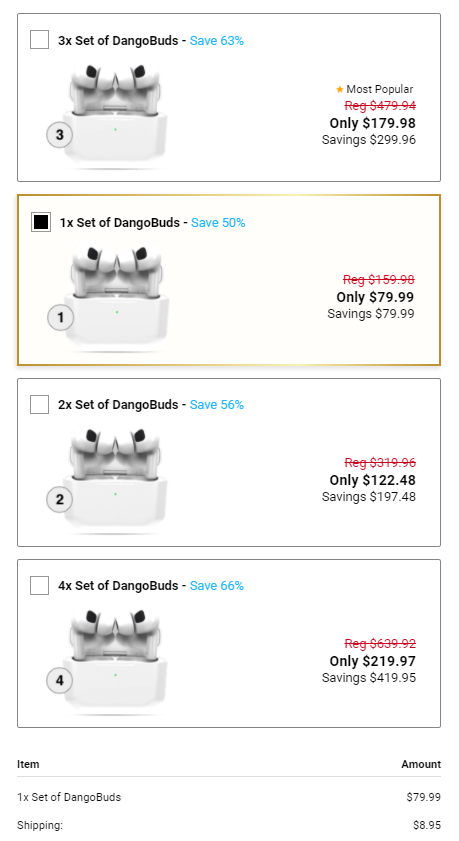Choose the Only $179.98 price offer
This screenshot has width=459, height=841.
point(373,123)
